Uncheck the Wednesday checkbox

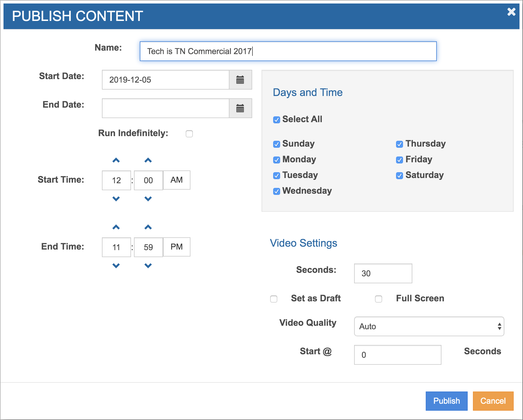tap(277, 191)
